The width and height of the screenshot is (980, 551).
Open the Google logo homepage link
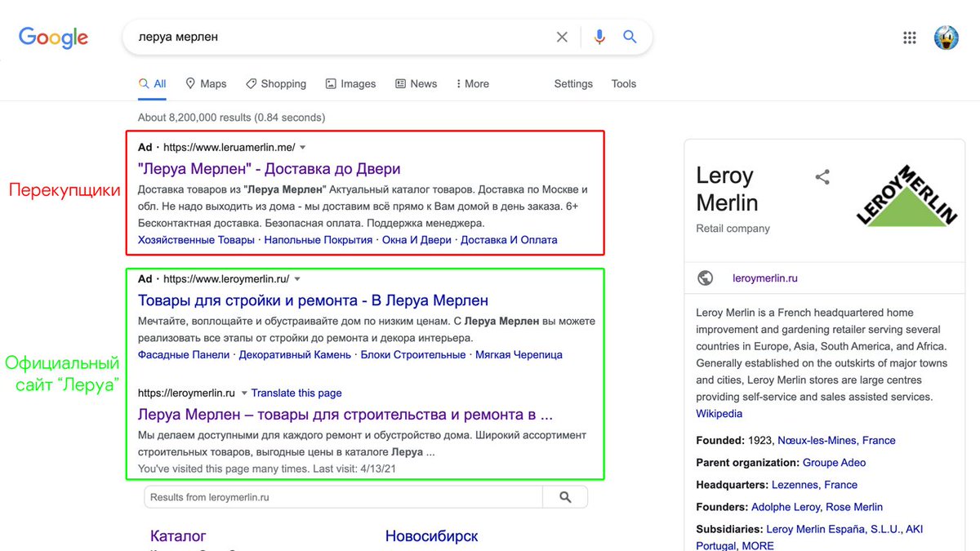pos(53,38)
